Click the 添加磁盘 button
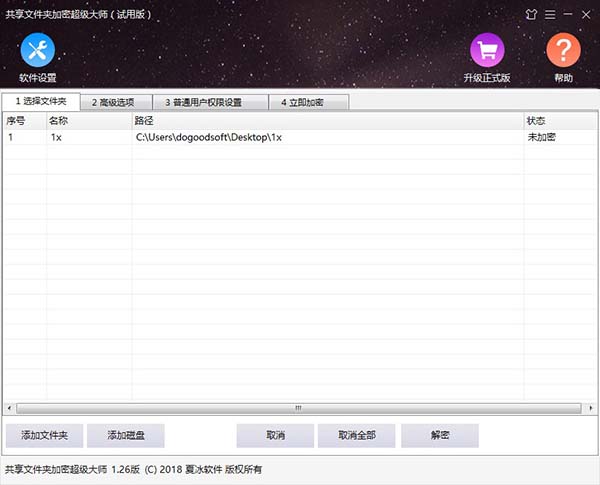This screenshot has height=485, width=600. click(x=125, y=435)
